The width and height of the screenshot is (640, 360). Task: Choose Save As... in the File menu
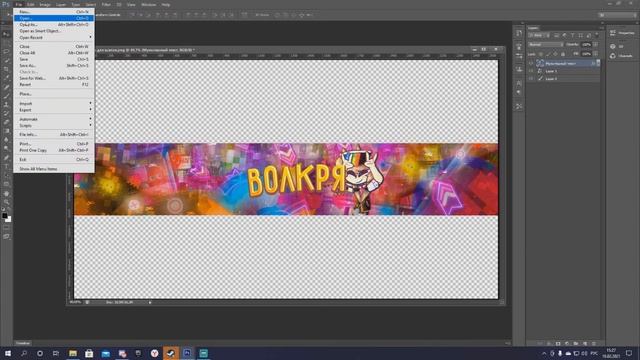click(53, 66)
